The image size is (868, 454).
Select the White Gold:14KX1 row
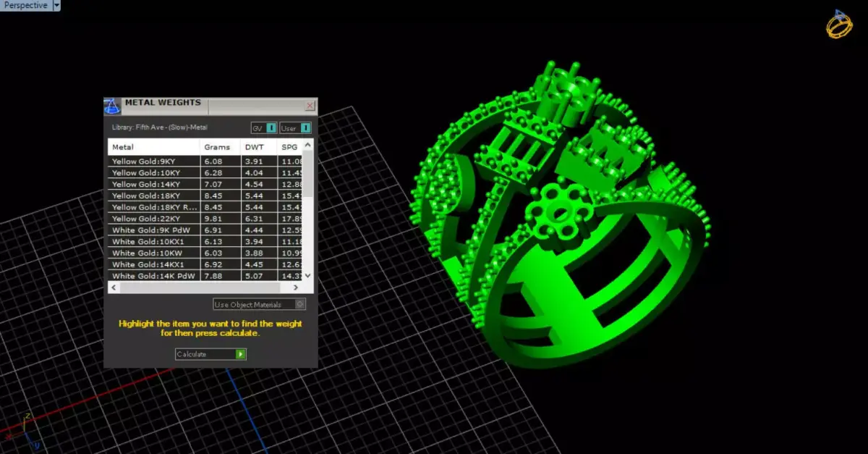[205, 264]
